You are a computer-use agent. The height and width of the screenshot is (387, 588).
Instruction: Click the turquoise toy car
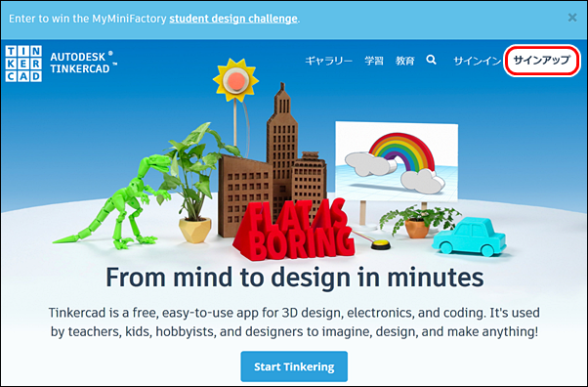tap(469, 236)
